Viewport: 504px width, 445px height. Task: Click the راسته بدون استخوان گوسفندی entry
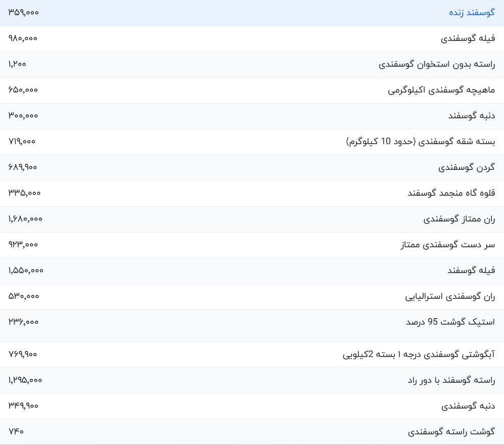tap(438, 64)
